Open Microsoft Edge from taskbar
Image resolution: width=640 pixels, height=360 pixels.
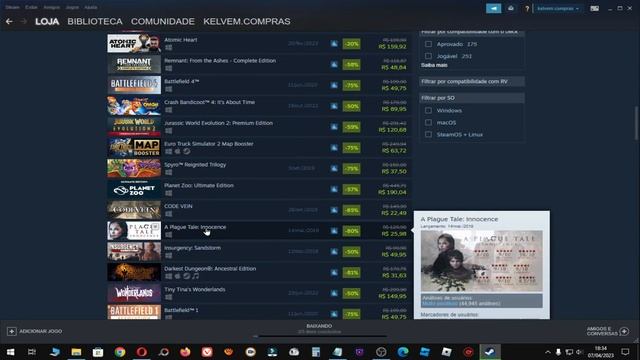[403, 352]
